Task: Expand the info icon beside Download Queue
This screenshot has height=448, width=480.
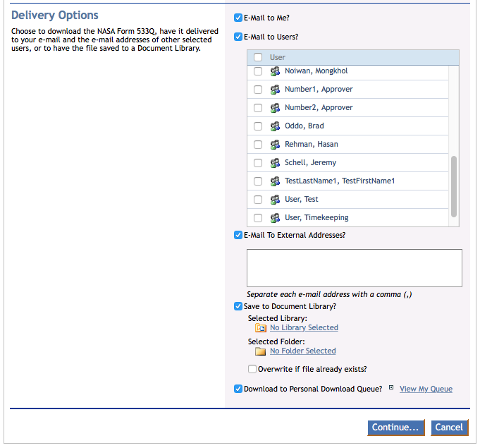Action: [391, 388]
